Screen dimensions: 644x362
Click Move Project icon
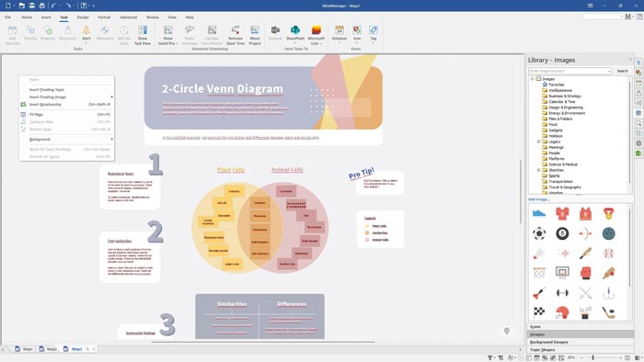tap(255, 30)
